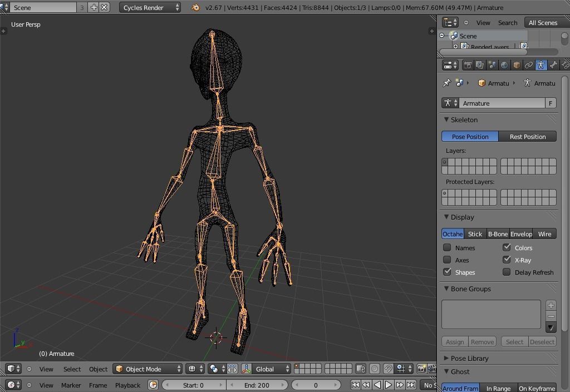Click the pin icon in the properties breadcrumb
This screenshot has height=392, width=570.
pos(446,83)
